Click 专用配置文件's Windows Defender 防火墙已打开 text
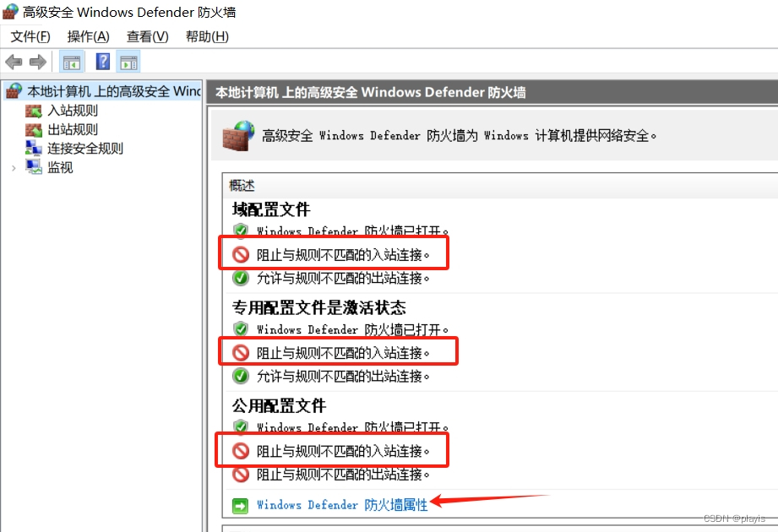The image size is (778, 532). tap(352, 329)
